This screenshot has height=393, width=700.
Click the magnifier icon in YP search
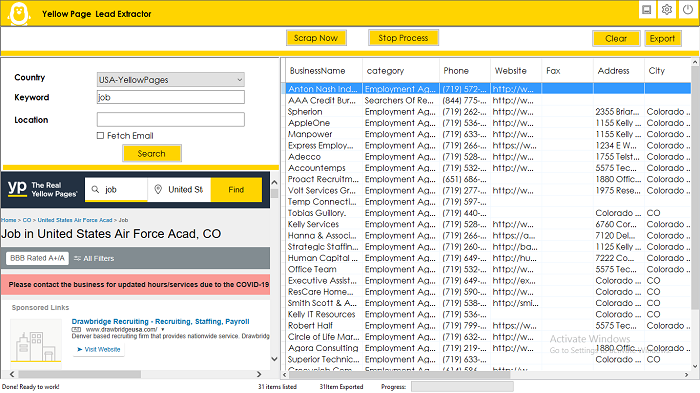tap(95, 190)
